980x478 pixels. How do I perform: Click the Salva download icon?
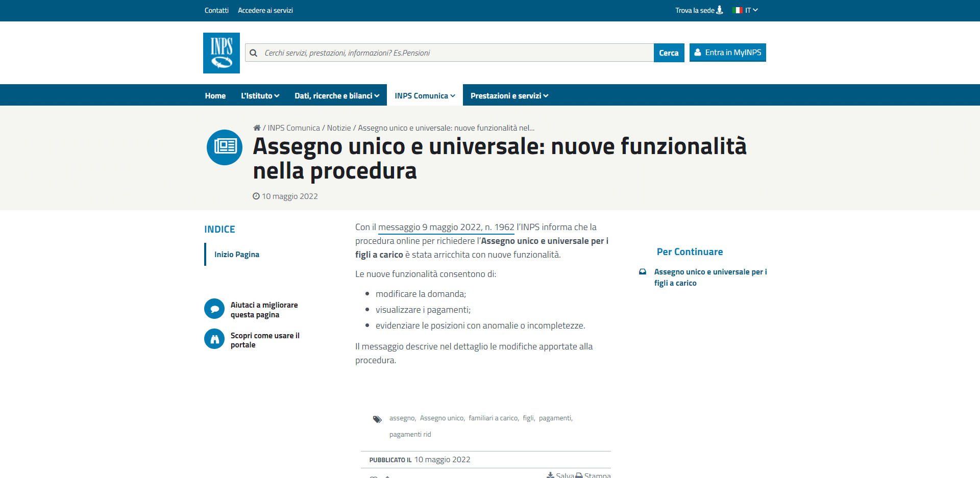click(550, 475)
